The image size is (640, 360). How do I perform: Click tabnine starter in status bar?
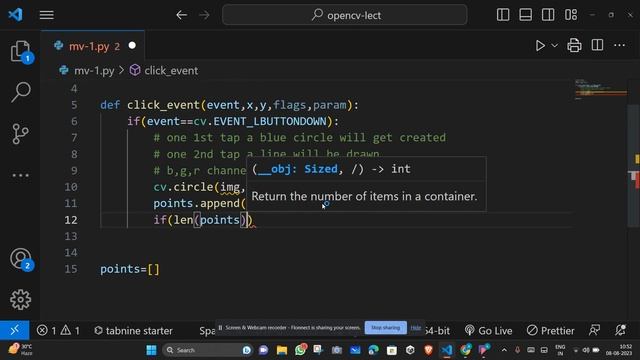133,331
